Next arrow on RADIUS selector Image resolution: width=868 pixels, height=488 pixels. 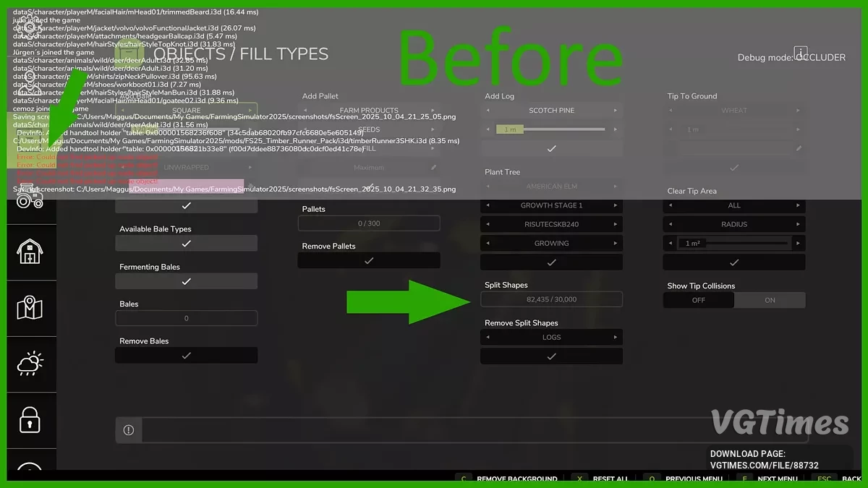[x=799, y=224]
